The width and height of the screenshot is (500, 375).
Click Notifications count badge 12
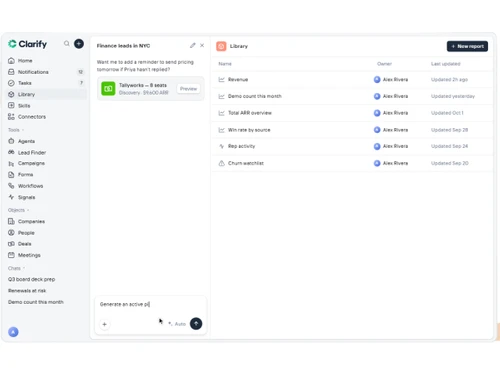(81, 72)
